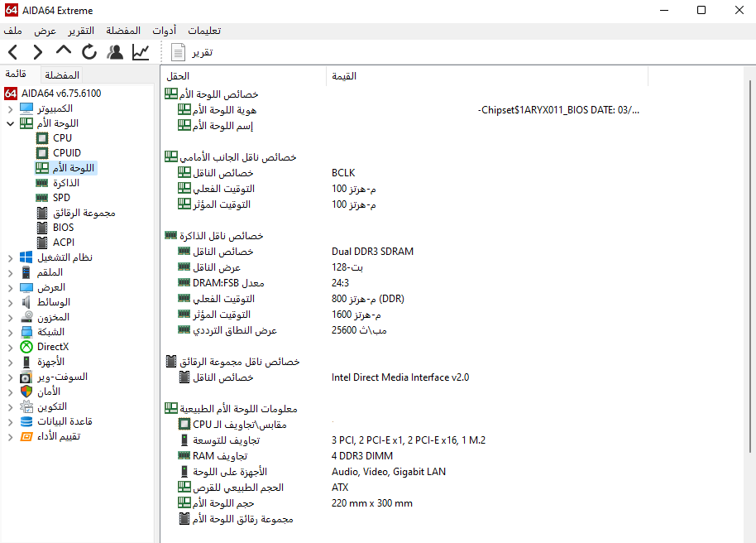Screen dimensions: 756x543
Task: Click the software icon of السوفت-وير
Action: tap(26, 377)
